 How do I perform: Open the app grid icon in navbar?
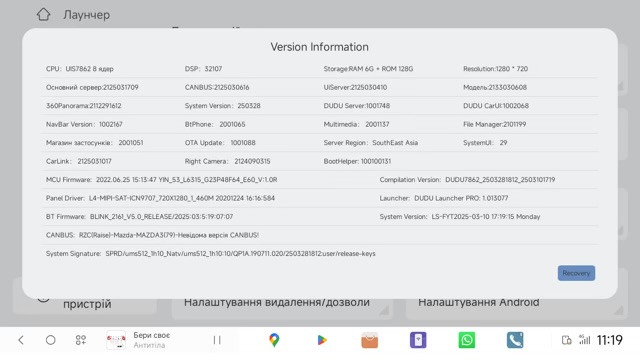[81, 340]
